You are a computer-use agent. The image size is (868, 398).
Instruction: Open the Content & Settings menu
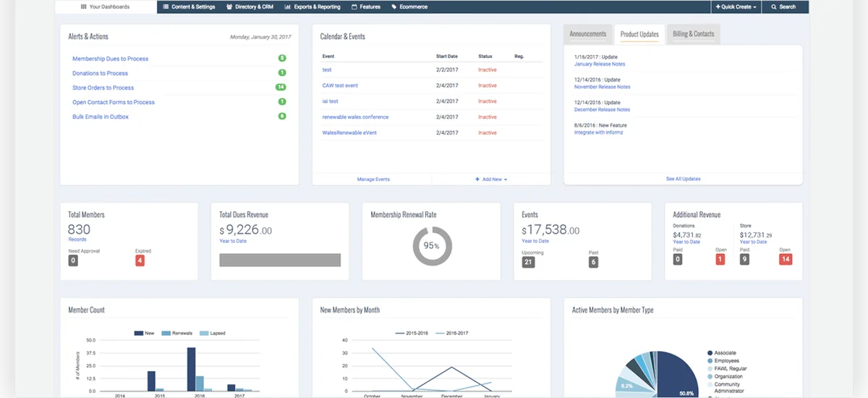[x=189, y=7]
